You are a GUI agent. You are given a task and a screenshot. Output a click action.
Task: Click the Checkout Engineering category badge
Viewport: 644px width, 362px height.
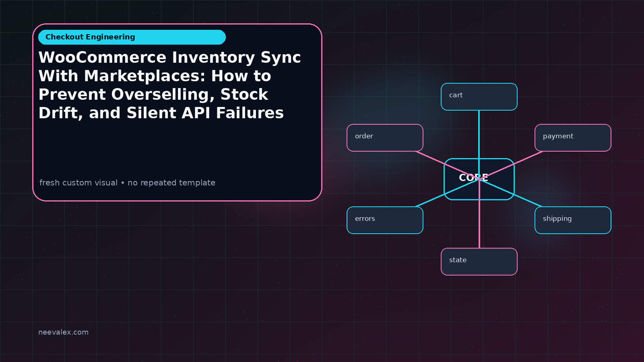(132, 37)
